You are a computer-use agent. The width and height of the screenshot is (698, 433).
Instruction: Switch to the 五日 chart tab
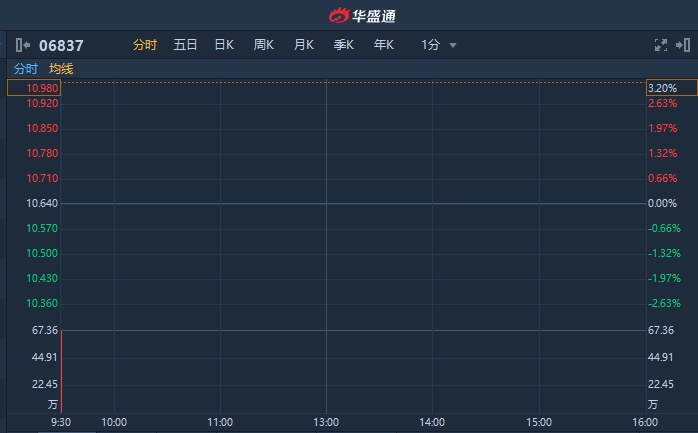pos(185,45)
